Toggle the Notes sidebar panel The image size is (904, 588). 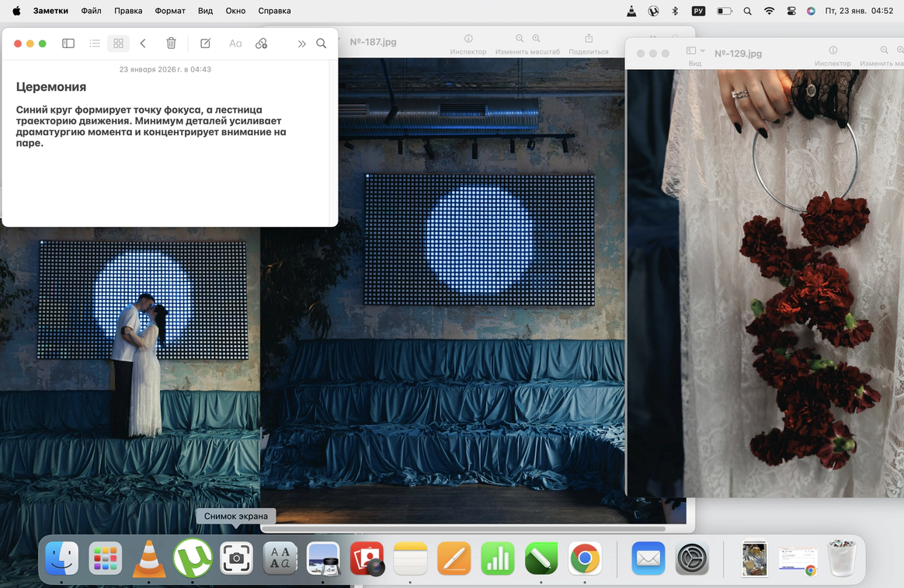[x=68, y=43]
